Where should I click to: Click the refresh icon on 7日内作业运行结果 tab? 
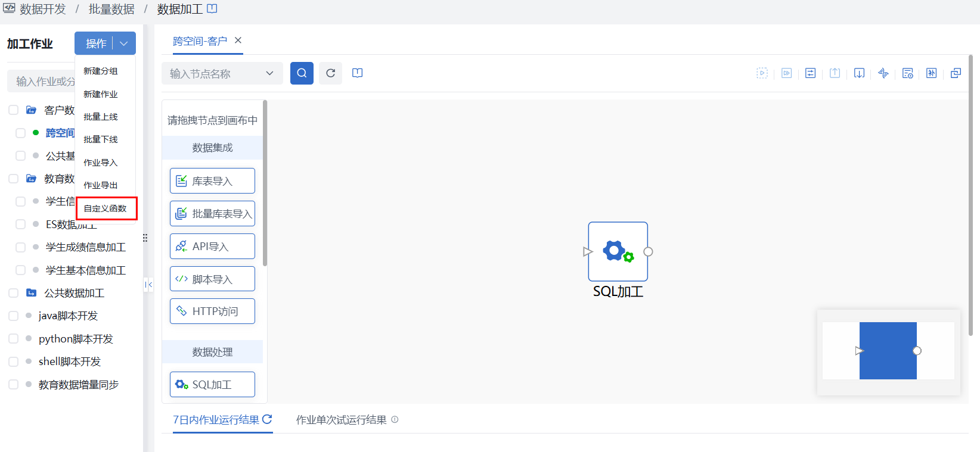click(x=267, y=419)
